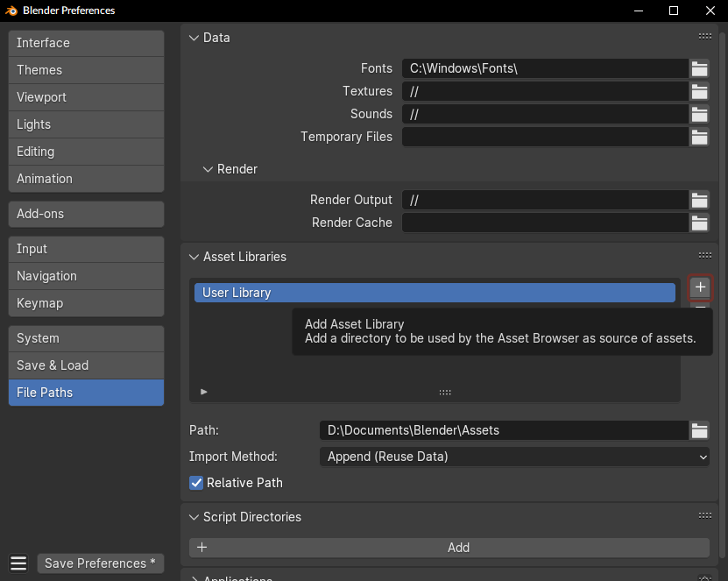Select User Library in the asset list

[435, 293]
